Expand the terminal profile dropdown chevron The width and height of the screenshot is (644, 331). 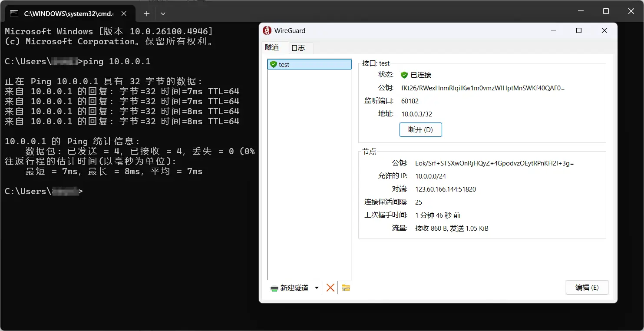[x=163, y=13]
